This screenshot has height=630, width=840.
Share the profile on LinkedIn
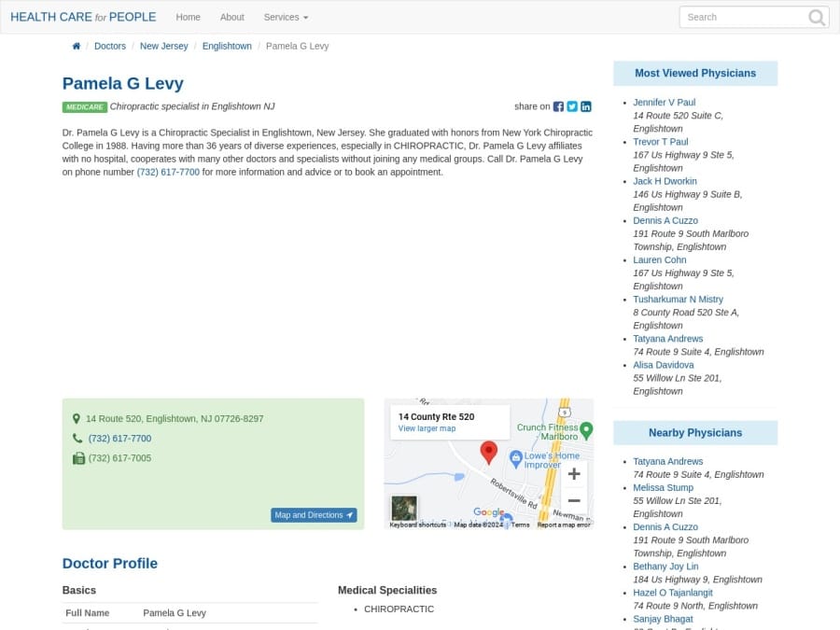(585, 106)
